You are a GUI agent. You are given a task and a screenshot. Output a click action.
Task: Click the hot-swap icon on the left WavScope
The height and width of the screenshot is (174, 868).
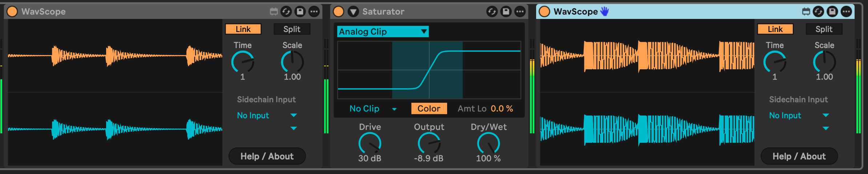point(286,12)
